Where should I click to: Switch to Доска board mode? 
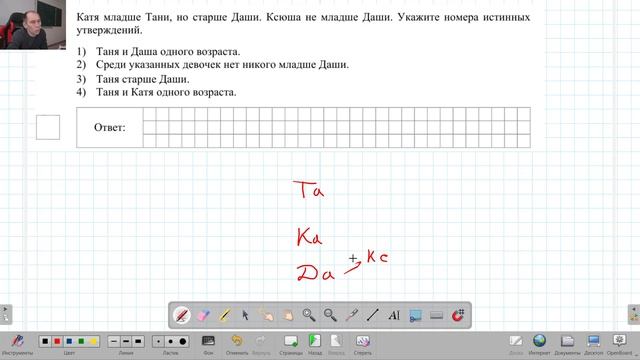pyautogui.click(x=516, y=344)
